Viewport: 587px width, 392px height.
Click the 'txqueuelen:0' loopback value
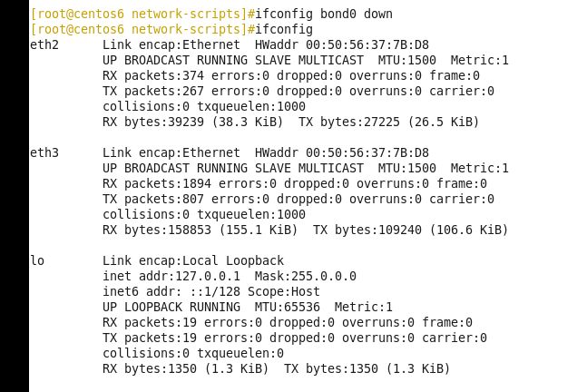point(240,353)
